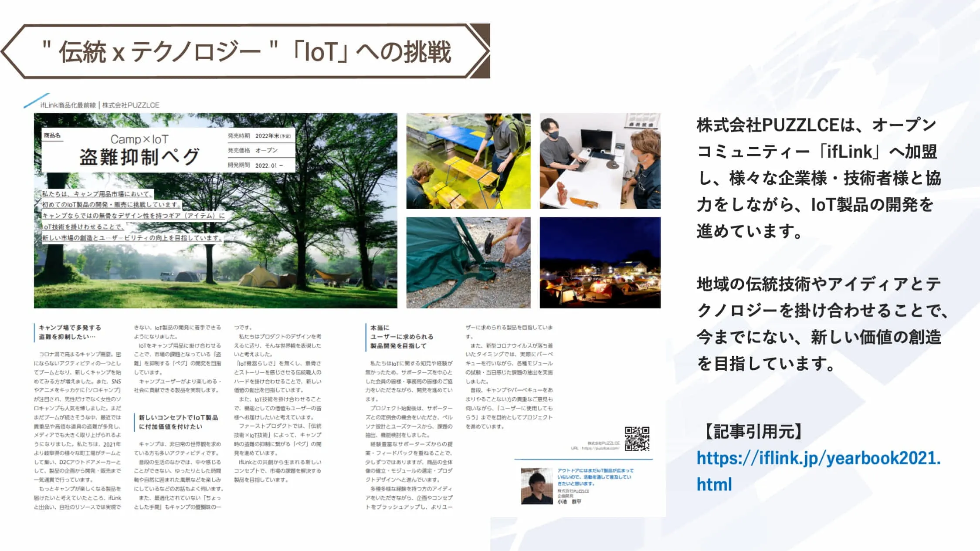Screen dimensions: 980x551
Task: Click the "開発期間" label
Action: coord(239,166)
